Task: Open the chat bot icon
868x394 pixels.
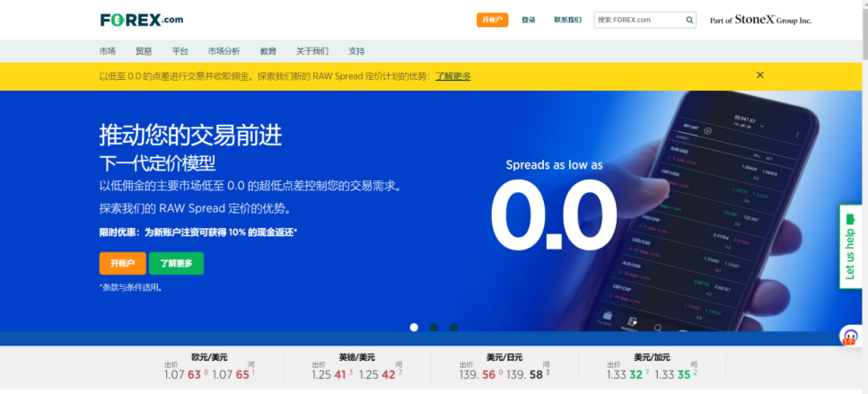Action: [849, 336]
